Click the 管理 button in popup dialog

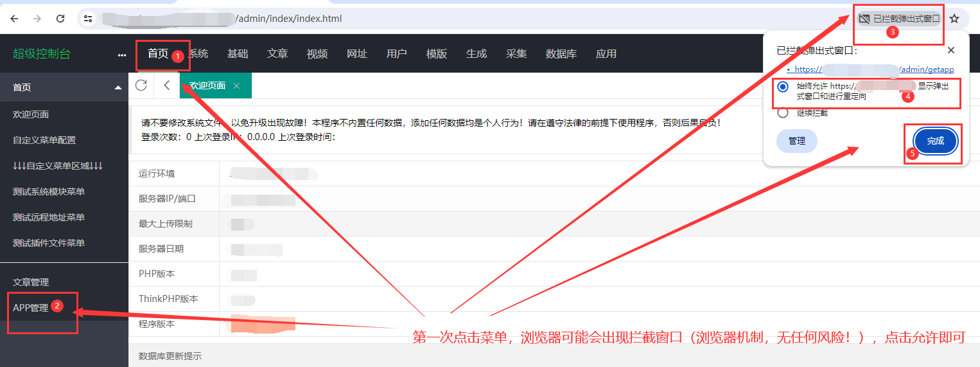click(x=796, y=141)
